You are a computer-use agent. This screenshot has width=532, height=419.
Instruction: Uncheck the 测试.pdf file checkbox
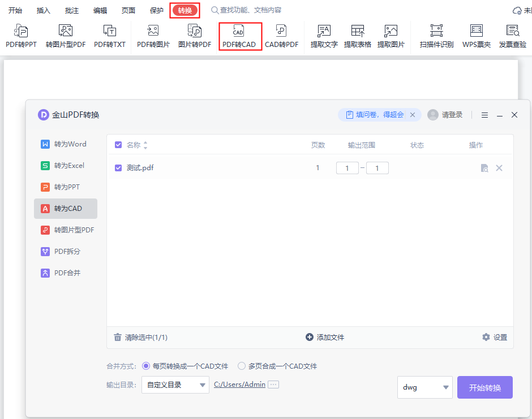click(117, 167)
